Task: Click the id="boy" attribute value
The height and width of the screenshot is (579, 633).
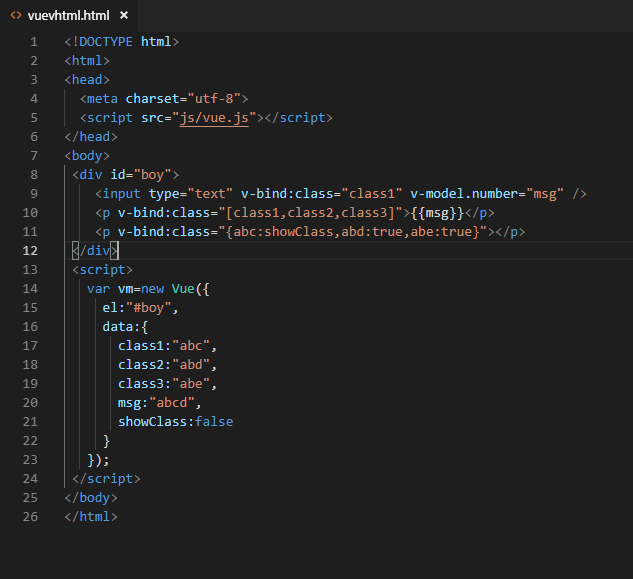Action: (x=153, y=175)
